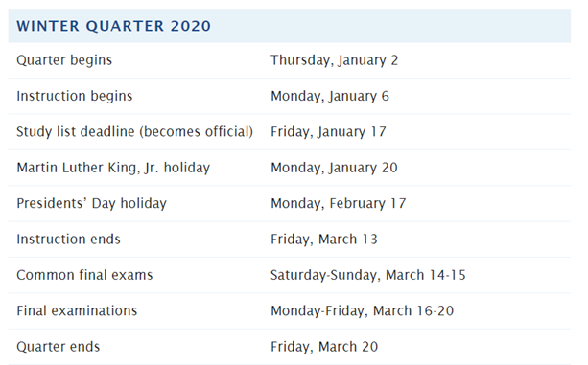
Task: Click Saturday-Sunday, March 14-15 date
Action: [368, 275]
